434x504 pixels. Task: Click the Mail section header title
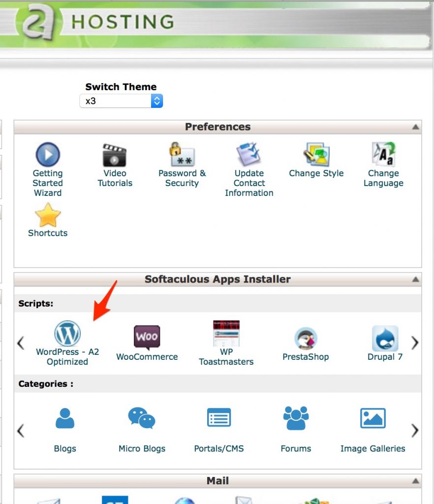[x=218, y=481]
